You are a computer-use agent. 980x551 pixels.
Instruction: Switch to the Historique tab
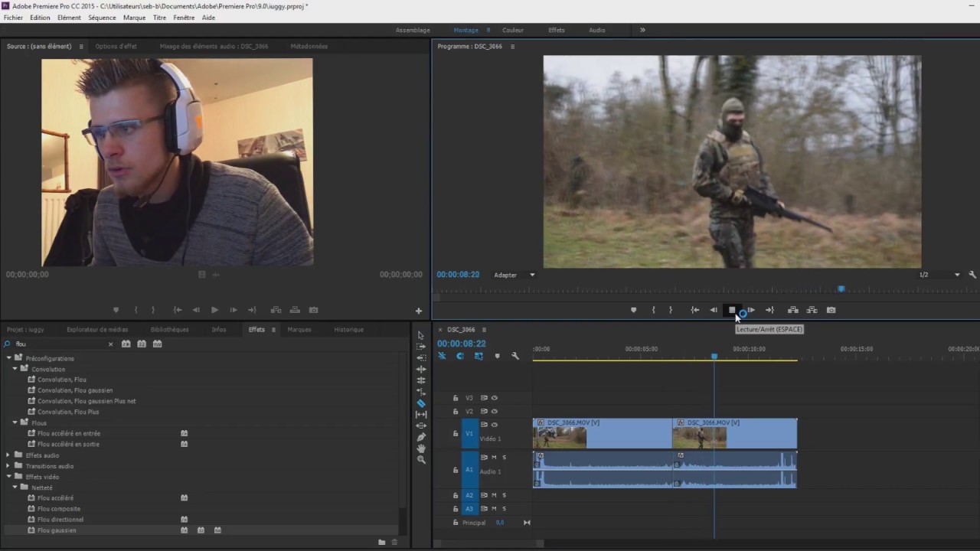coord(348,329)
